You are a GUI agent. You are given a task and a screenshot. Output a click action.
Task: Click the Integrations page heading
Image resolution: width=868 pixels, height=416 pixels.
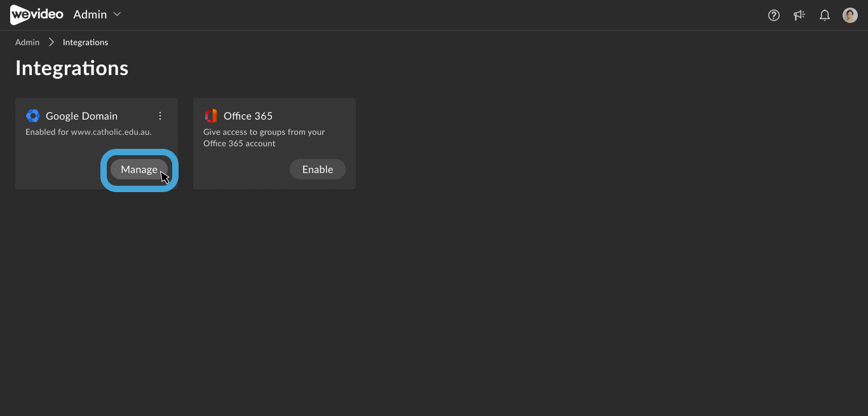click(72, 68)
